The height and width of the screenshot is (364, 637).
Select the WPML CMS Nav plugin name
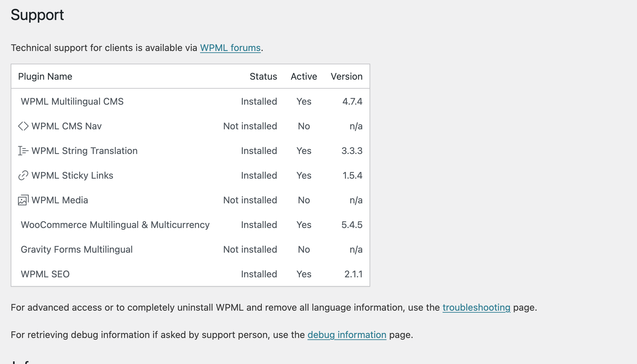(x=66, y=126)
